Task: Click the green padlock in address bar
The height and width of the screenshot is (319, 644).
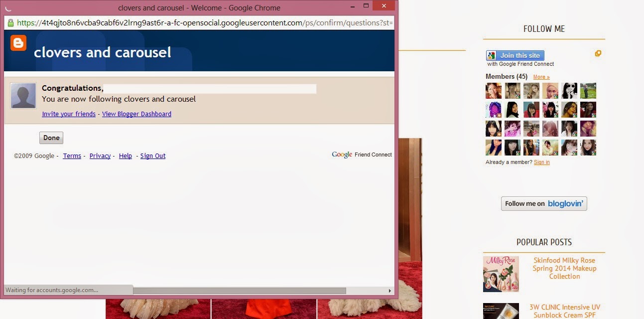Action: pyautogui.click(x=9, y=23)
